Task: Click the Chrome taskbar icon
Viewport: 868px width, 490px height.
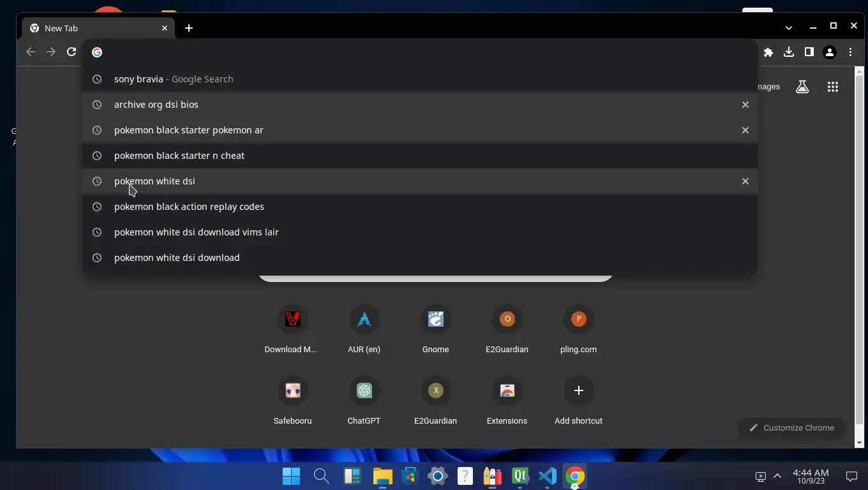Action: (574, 476)
